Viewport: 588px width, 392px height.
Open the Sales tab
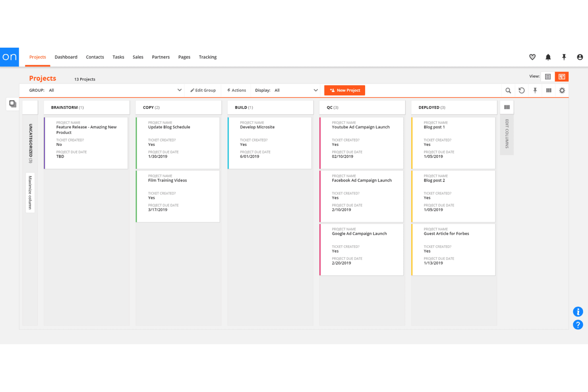(138, 57)
